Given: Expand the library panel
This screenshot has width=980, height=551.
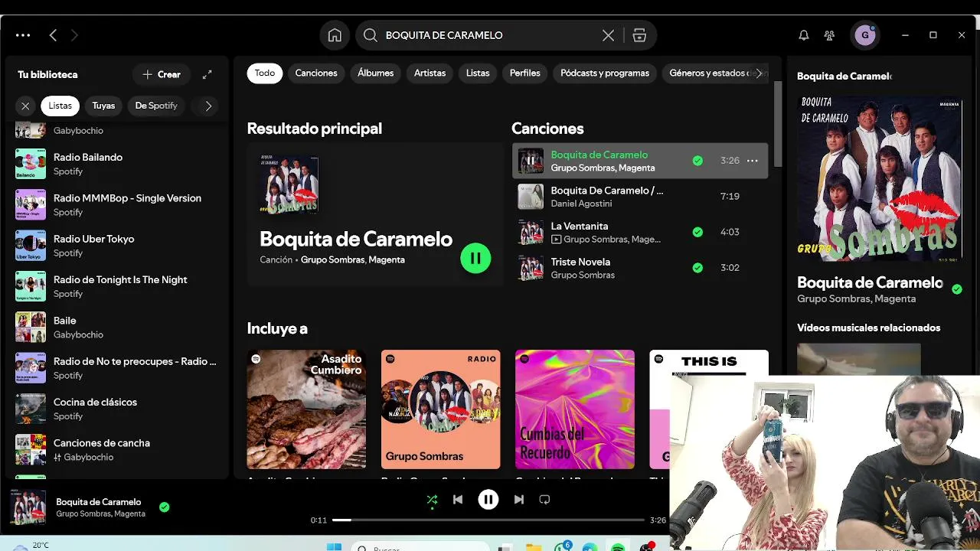Looking at the screenshot, I should [x=207, y=74].
